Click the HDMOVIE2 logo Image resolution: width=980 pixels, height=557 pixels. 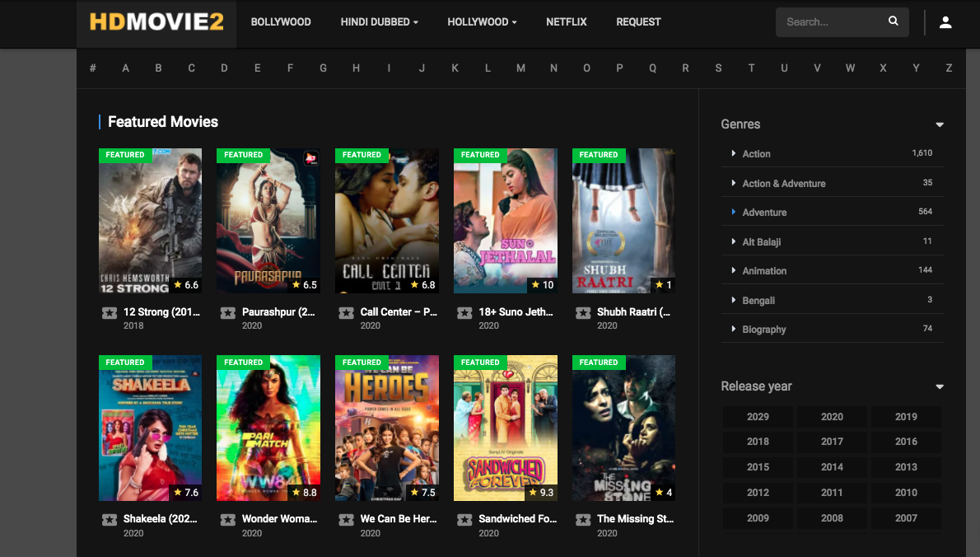(156, 22)
